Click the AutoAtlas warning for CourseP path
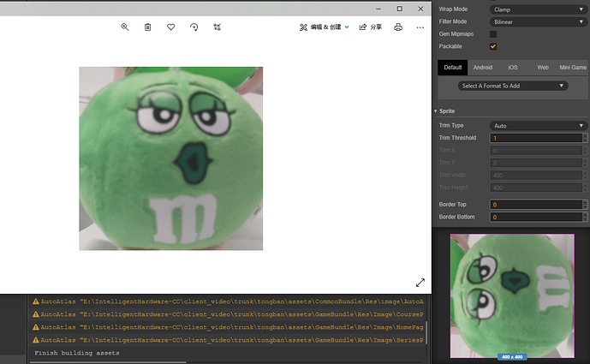The image size is (590, 364). pyautogui.click(x=228, y=314)
